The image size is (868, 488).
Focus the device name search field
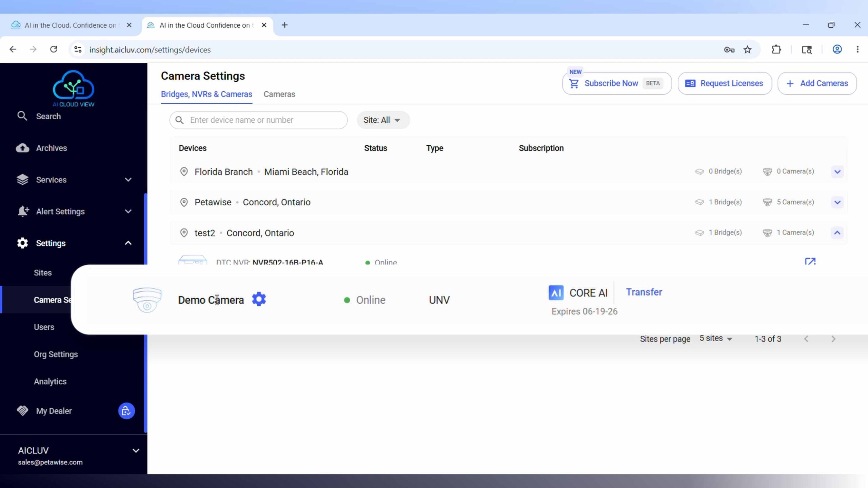[259, 120]
